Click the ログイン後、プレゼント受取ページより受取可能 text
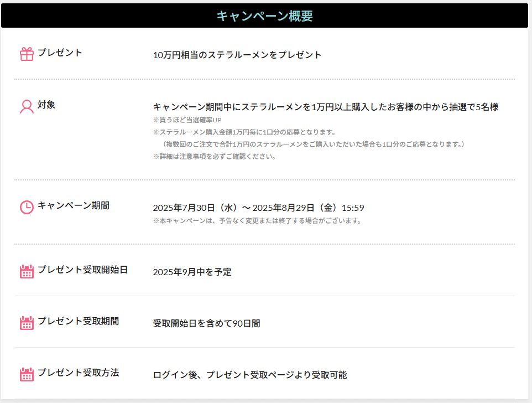Viewport: 532px width, 403px height. [249, 375]
